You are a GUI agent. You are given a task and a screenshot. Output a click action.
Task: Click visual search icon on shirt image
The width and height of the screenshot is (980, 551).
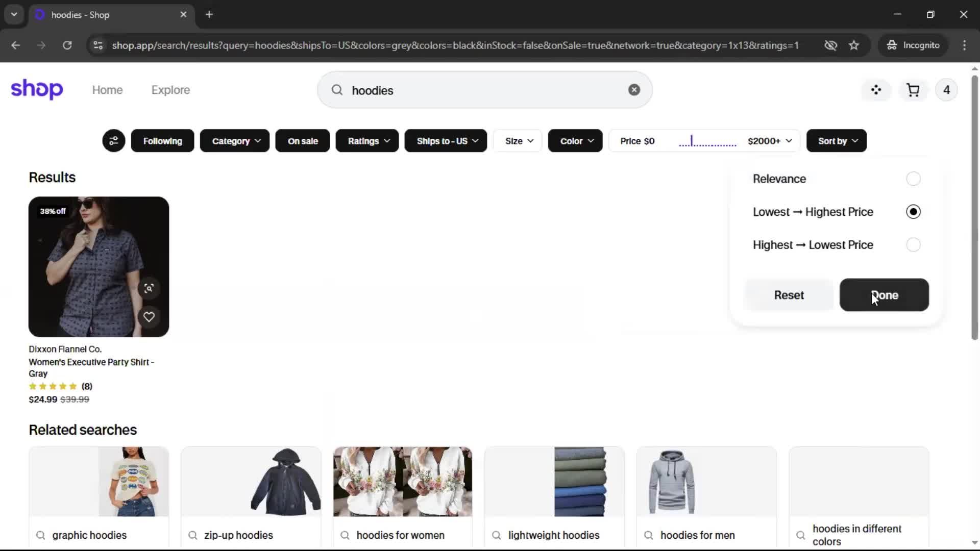coord(149,288)
